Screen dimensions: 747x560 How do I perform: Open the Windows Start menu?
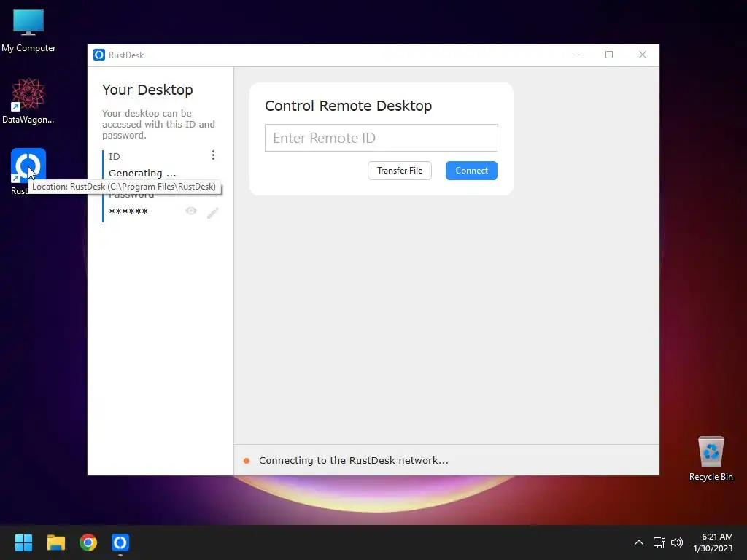23,542
